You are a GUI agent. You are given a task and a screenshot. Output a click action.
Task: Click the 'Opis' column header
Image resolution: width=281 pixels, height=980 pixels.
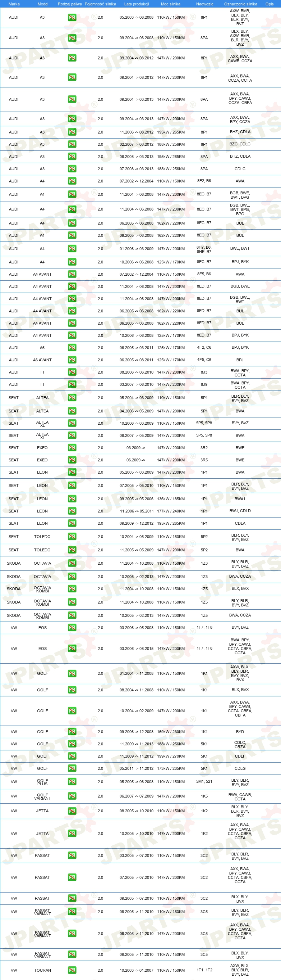pyautogui.click(x=269, y=4)
